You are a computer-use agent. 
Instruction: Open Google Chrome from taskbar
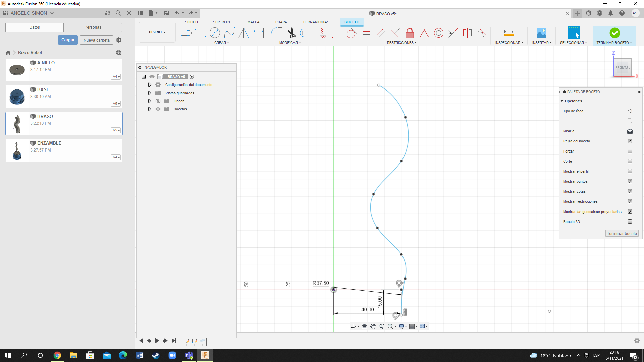[57, 355]
